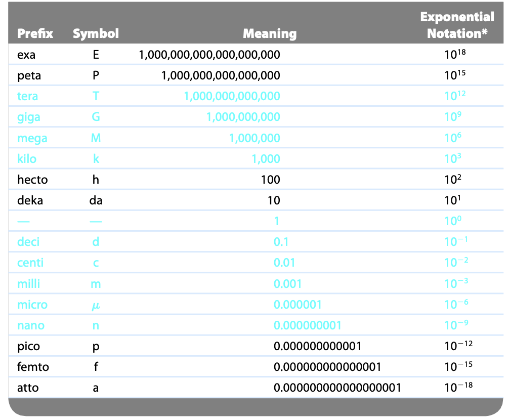Click the meaning '10' in deka row
The image size is (510, 420).
(274, 201)
